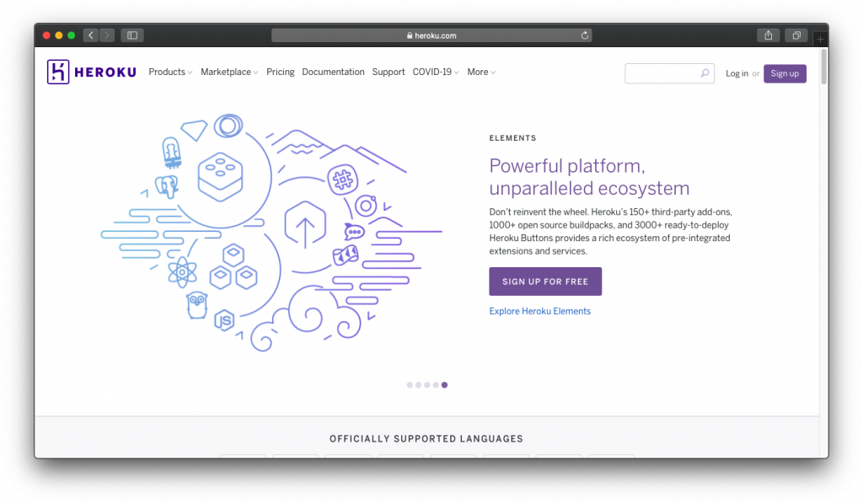The height and width of the screenshot is (504, 863).
Task: Click inside the site search field
Action: 669,73
